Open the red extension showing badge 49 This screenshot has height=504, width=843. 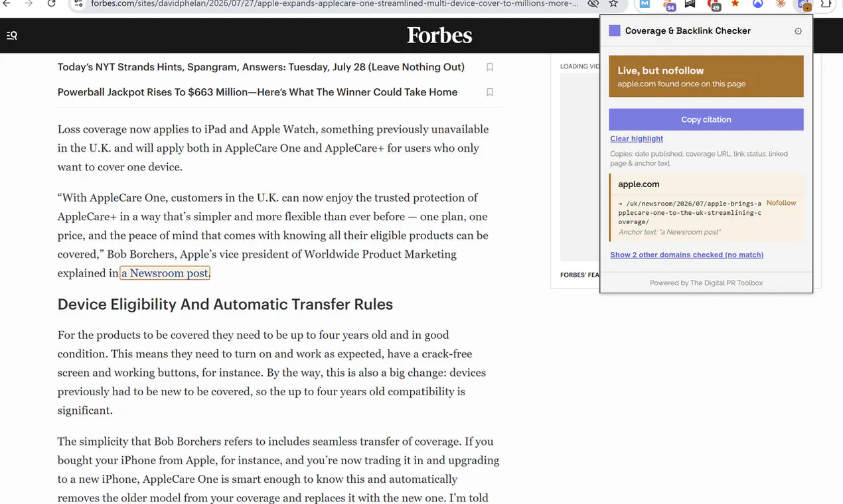714,5
